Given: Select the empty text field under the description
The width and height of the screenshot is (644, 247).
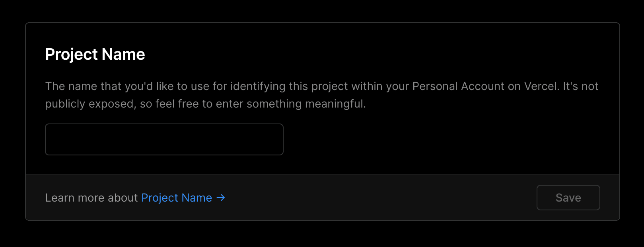Looking at the screenshot, I should click(x=164, y=139).
